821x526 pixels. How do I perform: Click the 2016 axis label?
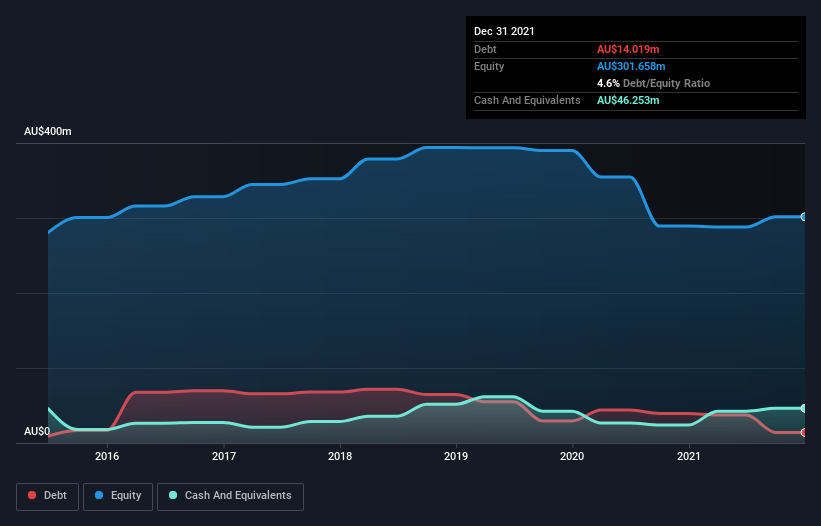pyautogui.click(x=107, y=456)
